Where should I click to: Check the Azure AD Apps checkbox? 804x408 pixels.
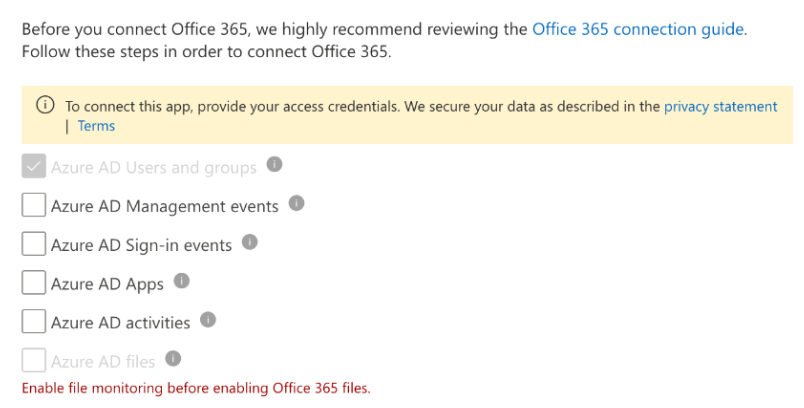point(34,283)
